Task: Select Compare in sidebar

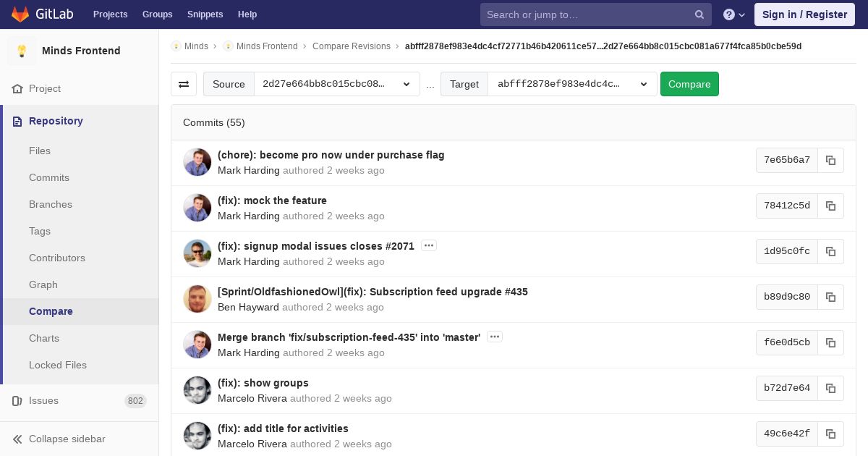Action: (x=51, y=311)
